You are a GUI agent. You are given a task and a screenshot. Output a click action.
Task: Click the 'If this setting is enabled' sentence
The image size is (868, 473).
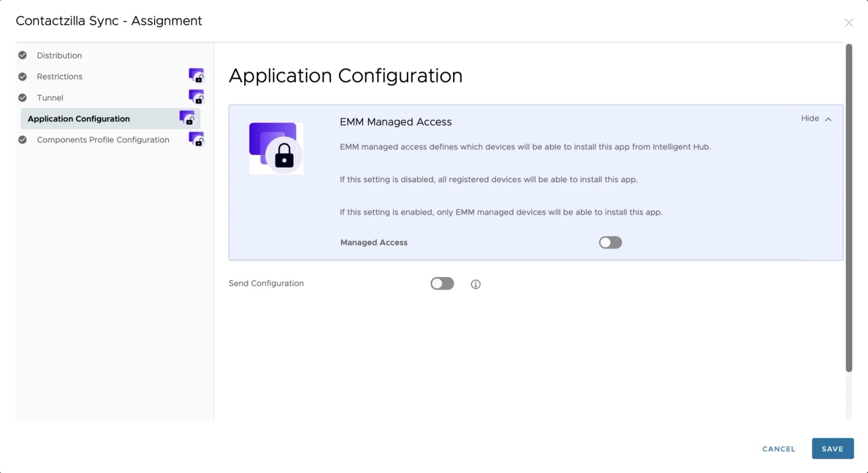pyautogui.click(x=501, y=212)
